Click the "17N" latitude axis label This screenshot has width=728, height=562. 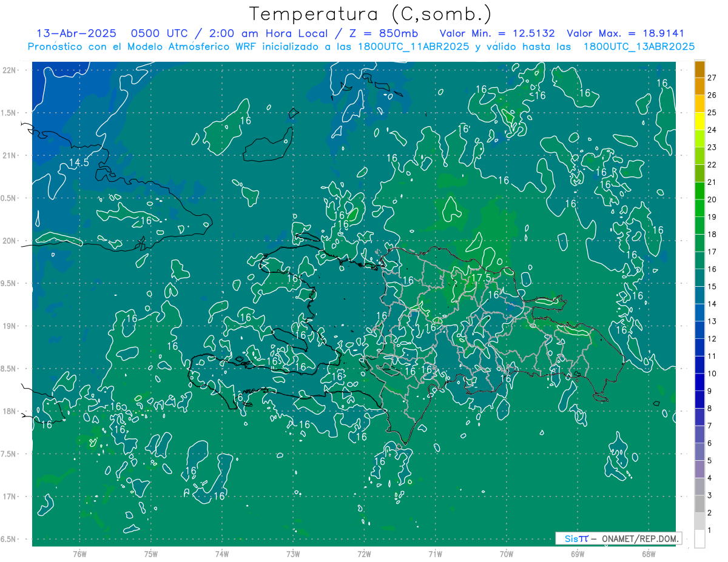[x=9, y=497]
